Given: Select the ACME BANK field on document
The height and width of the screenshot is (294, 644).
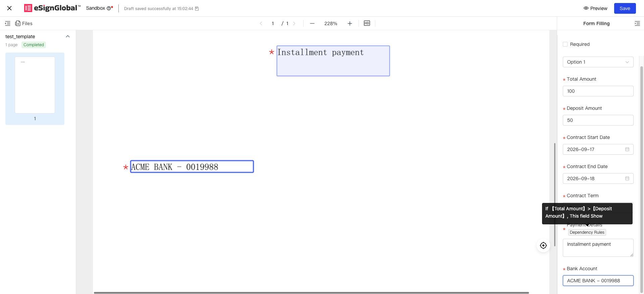Looking at the screenshot, I should 192,167.
